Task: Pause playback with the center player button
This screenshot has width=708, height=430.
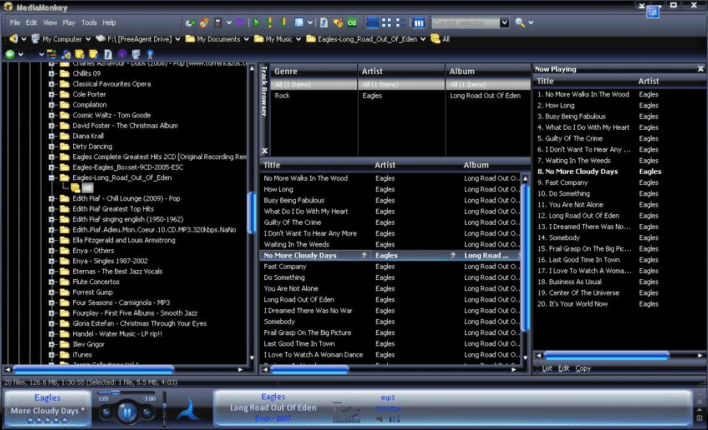Action: pos(126,412)
